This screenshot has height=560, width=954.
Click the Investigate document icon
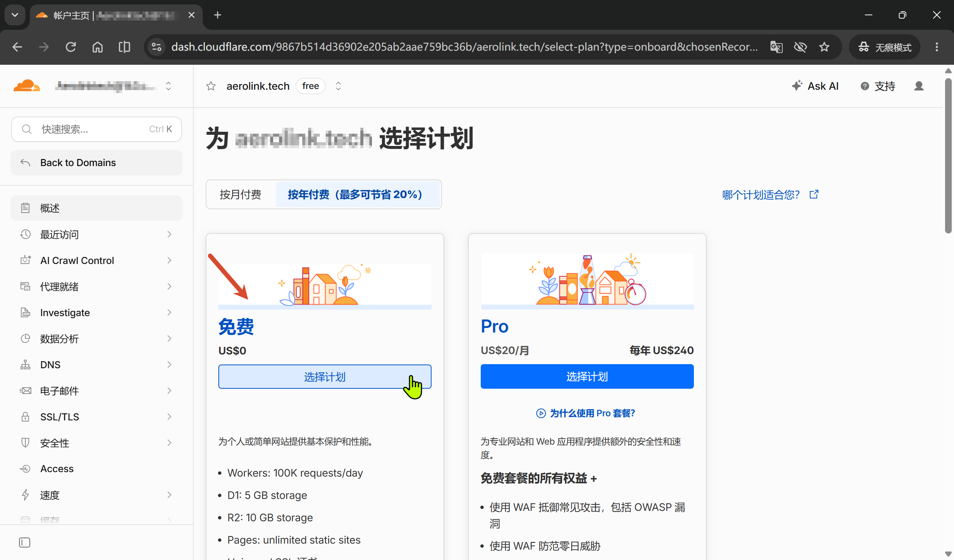pyautogui.click(x=25, y=312)
